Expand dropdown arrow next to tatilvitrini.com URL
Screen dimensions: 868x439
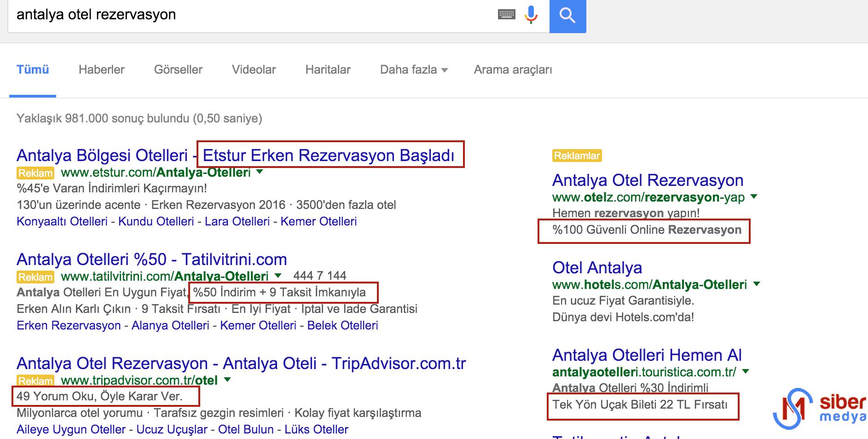click(x=278, y=276)
